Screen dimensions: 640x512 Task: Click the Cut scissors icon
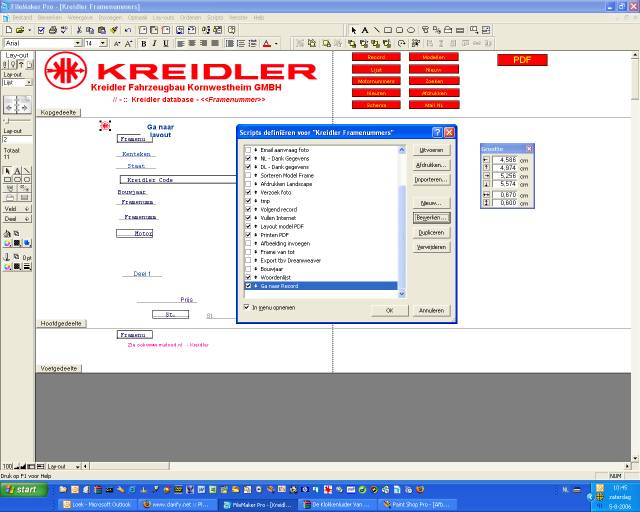pos(79,30)
